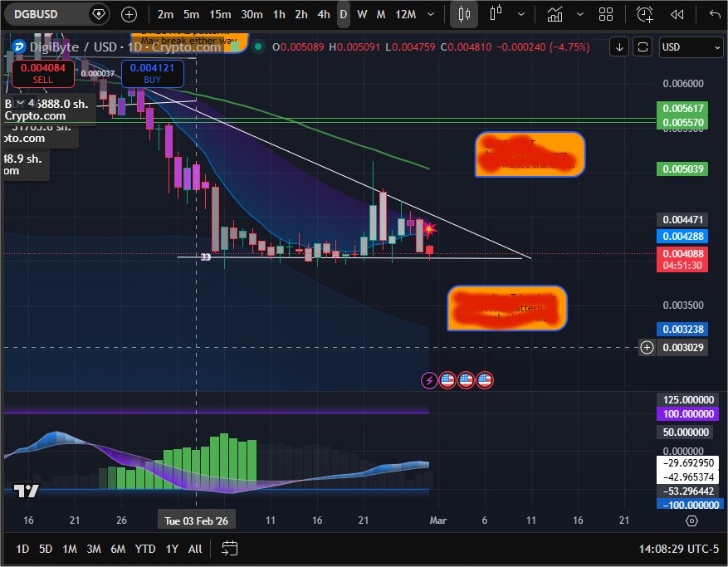This screenshot has width=728, height=567.
Task: Select the 4h timeframe
Action: pyautogui.click(x=324, y=15)
